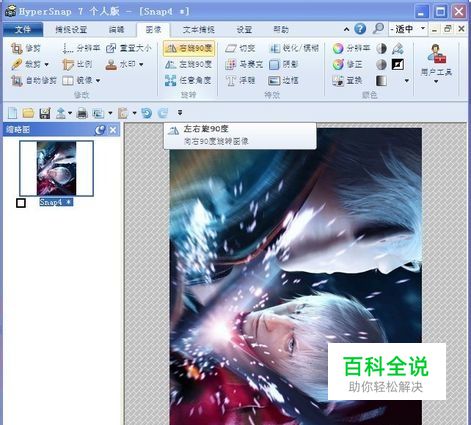Switch to Capture Settings (捕捉设置) tab
Image resolution: width=471 pixels, height=425 pixels.
tap(71, 29)
